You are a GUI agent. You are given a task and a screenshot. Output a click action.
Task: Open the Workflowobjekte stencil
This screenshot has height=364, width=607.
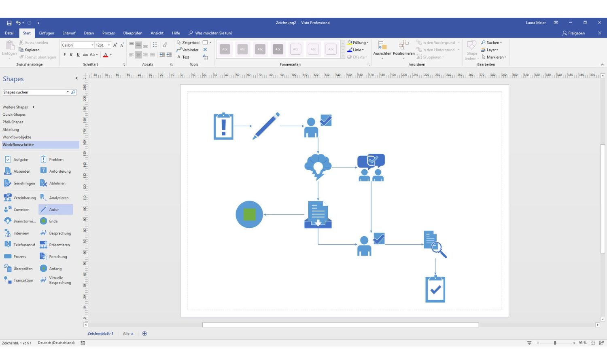(x=17, y=137)
